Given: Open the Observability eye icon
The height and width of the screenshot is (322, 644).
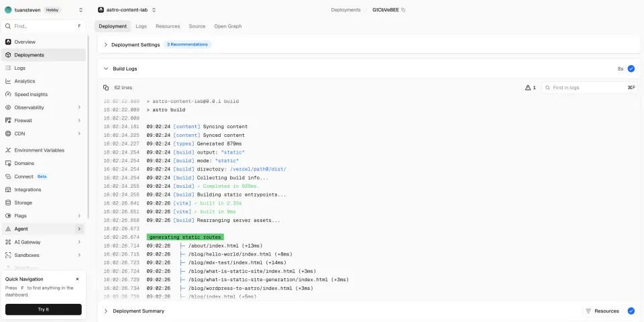Looking at the screenshot, I should [x=8, y=107].
